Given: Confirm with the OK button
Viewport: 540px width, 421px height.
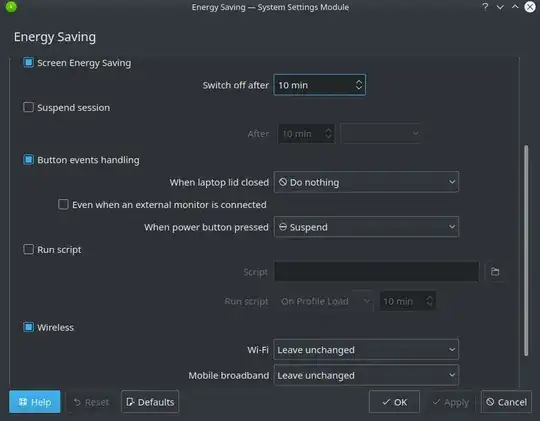Looking at the screenshot, I should pos(394,402).
